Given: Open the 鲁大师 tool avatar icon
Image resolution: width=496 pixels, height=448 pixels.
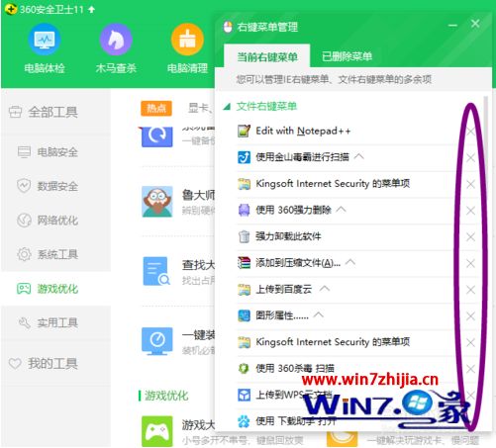Looking at the screenshot, I should click(x=157, y=202).
